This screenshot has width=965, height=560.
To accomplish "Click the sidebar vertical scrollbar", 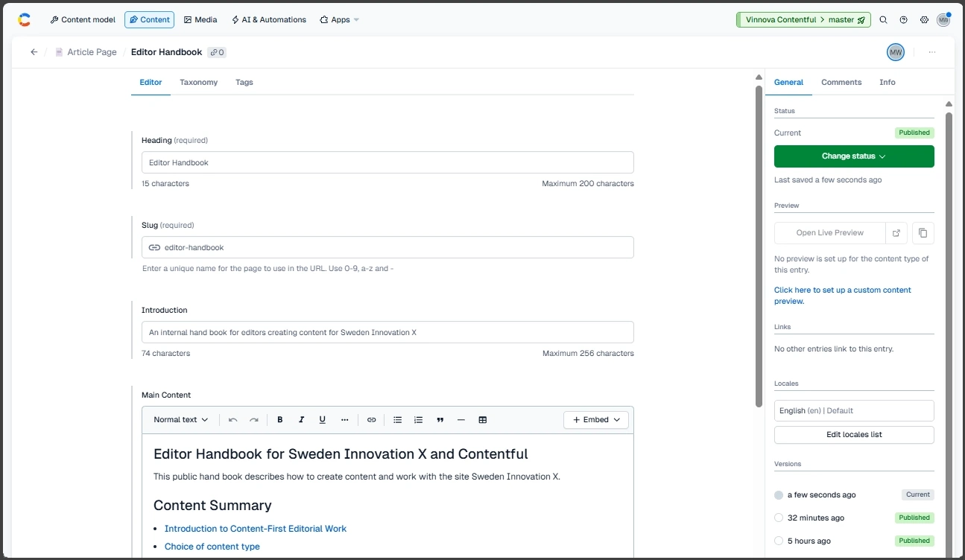I will pos(949,335).
